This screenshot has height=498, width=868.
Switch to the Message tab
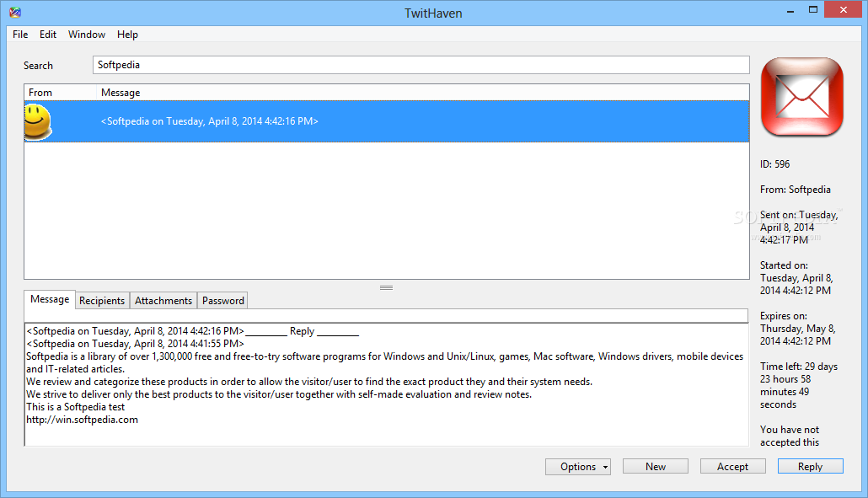click(x=50, y=299)
